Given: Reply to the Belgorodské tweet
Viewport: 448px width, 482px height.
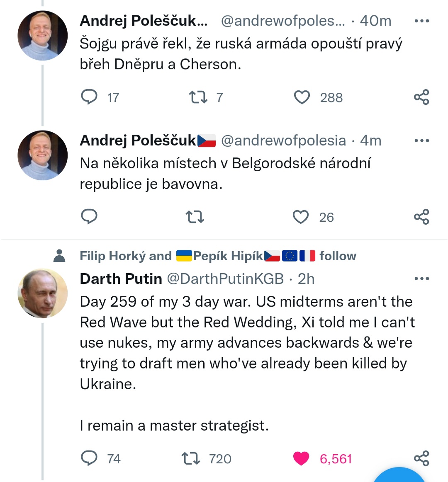Looking at the screenshot, I should [89, 217].
